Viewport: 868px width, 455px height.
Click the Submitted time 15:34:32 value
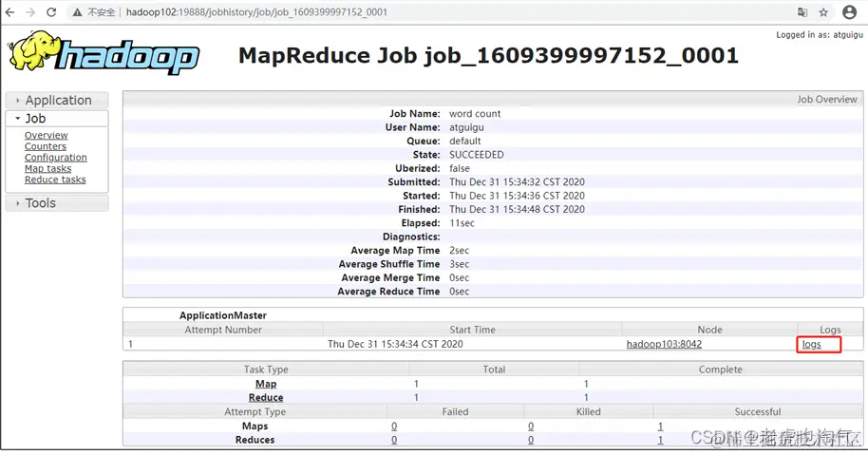517,182
